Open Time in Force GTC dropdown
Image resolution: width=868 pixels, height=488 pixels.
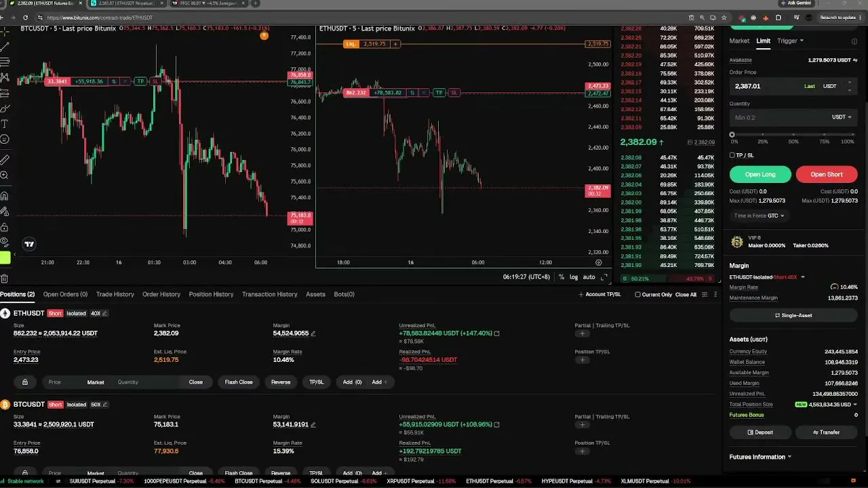pos(759,216)
